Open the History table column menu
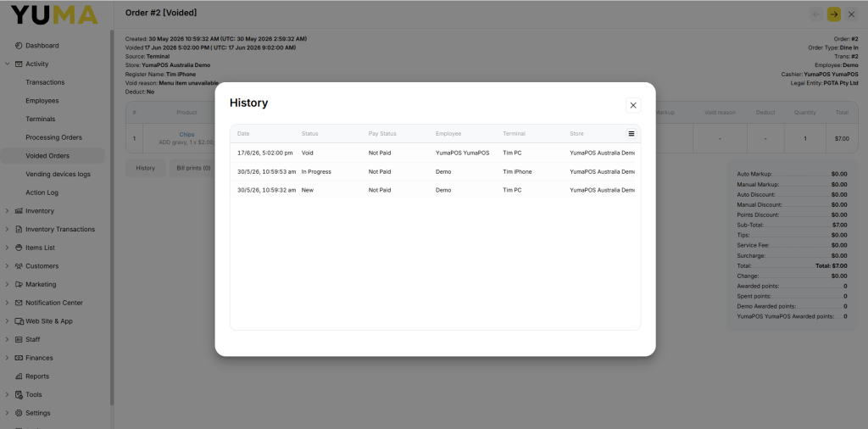This screenshot has width=868, height=429. click(x=631, y=133)
